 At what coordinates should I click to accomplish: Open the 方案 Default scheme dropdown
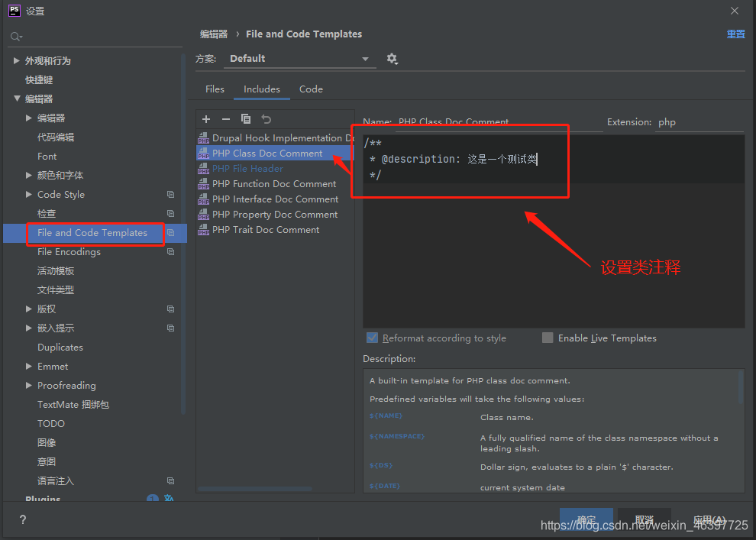click(299, 59)
